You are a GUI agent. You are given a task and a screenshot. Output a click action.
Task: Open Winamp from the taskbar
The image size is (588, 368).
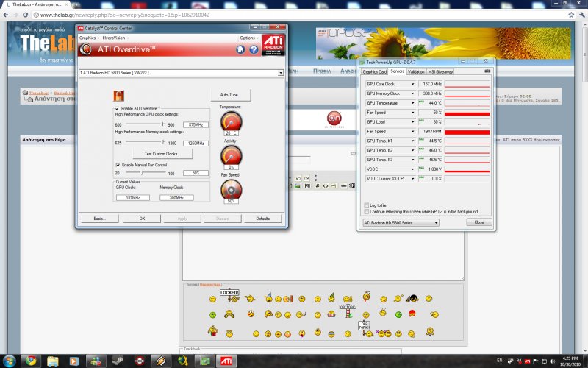pos(161,361)
